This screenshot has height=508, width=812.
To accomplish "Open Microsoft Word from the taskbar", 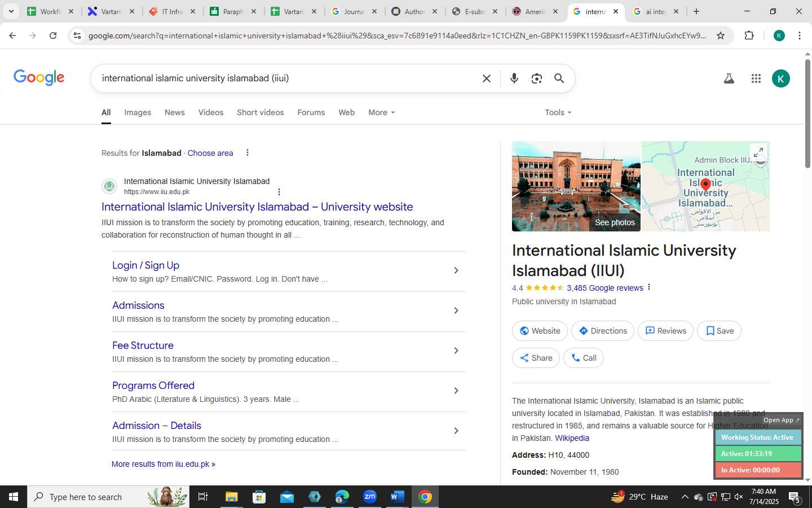I will (397, 497).
